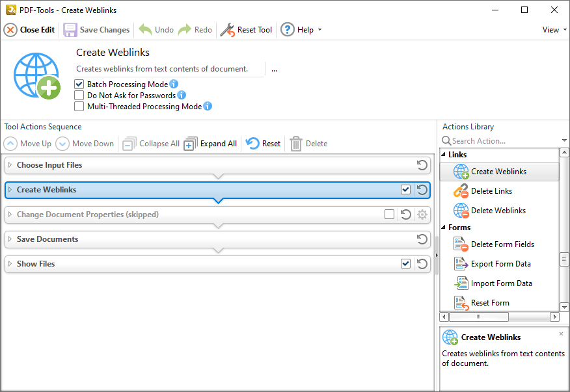Select Export Form Data action

[x=499, y=264]
